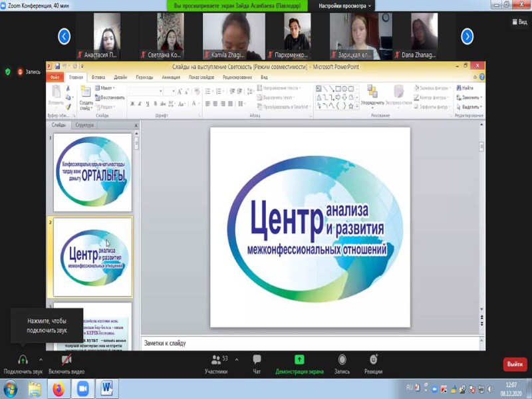The width and height of the screenshot is (532, 399).
Task: Click the Упорядочить arrange icon
Action: (372, 92)
